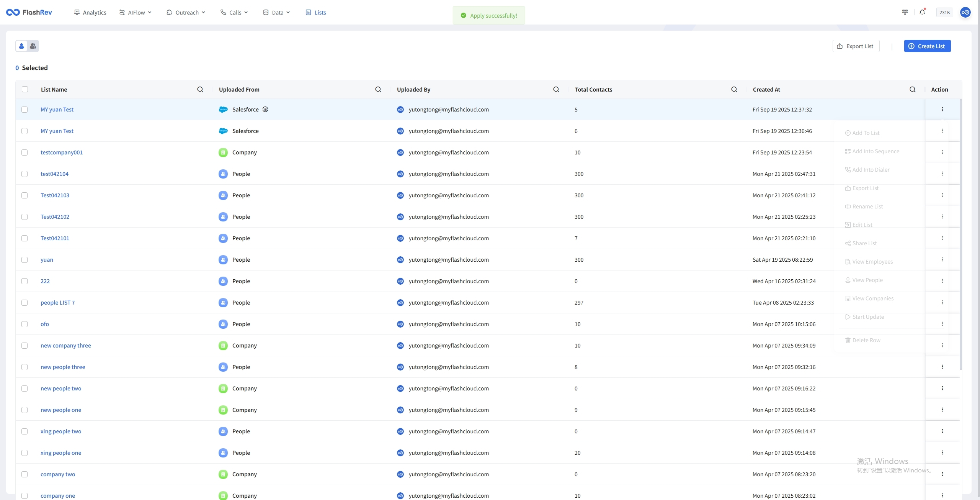Click the search icon in the Created At column
This screenshot has height=500, width=980.
(x=912, y=89)
